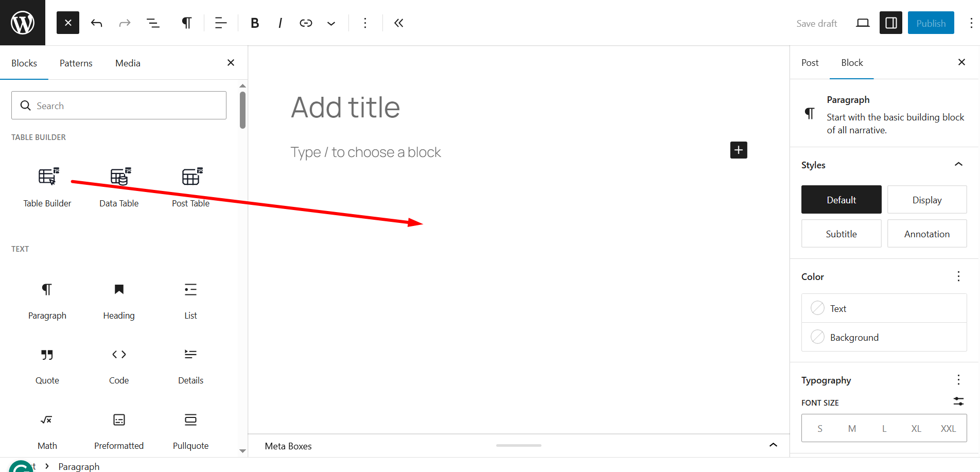Image resolution: width=980 pixels, height=472 pixels.
Task: Add a Data Table block
Action: (x=119, y=186)
